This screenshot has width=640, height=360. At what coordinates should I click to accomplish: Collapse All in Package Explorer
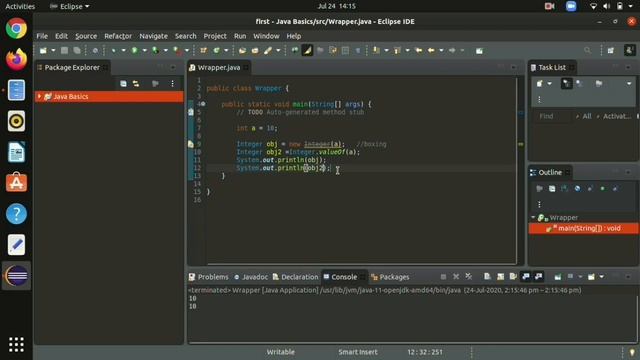tap(123, 84)
